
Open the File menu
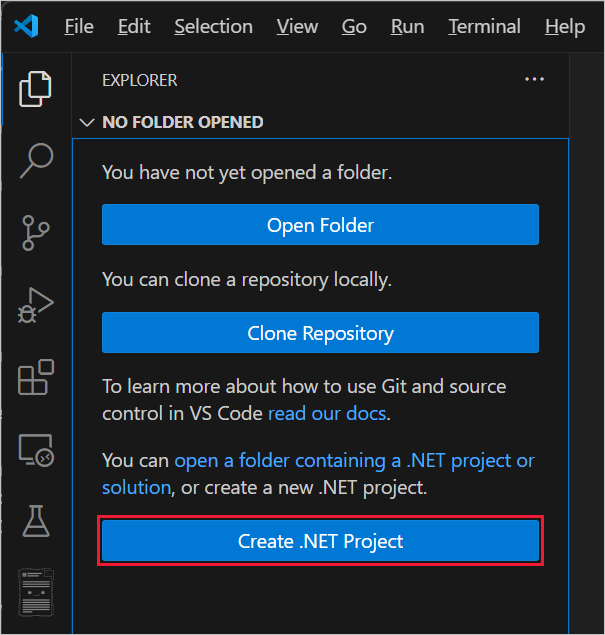tap(78, 26)
